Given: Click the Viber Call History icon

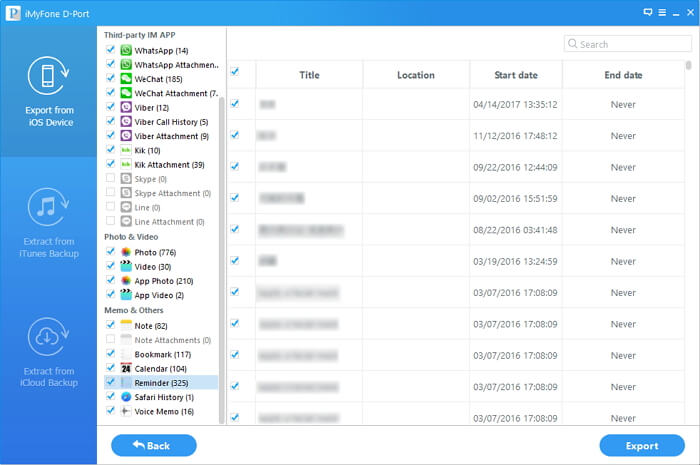Looking at the screenshot, I should point(126,121).
